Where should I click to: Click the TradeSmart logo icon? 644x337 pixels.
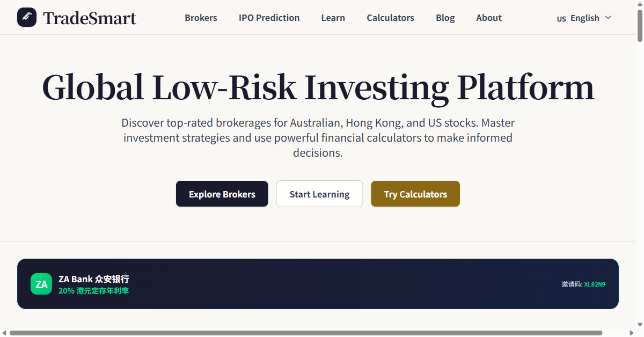tap(27, 17)
